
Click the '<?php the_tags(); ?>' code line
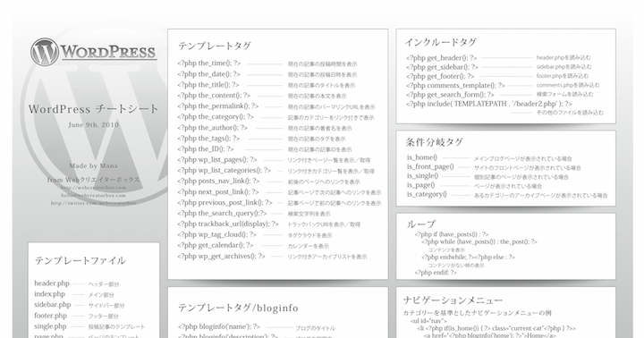pyautogui.click(x=208, y=139)
